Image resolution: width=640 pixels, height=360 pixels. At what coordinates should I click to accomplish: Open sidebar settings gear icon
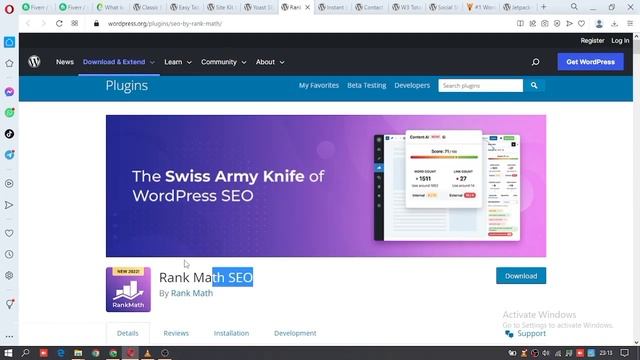(9, 276)
